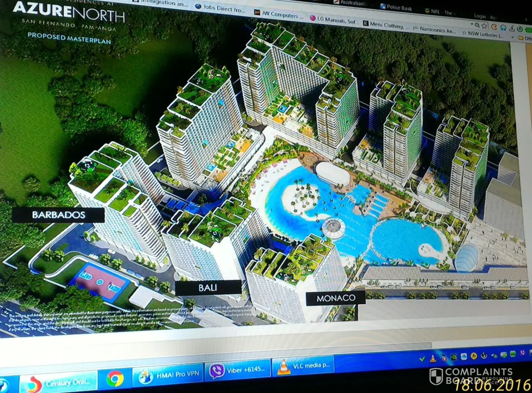Viewport: 532px width, 393px height.
Task: Expand the bookmarks overflow chevron
Action: 512,37
